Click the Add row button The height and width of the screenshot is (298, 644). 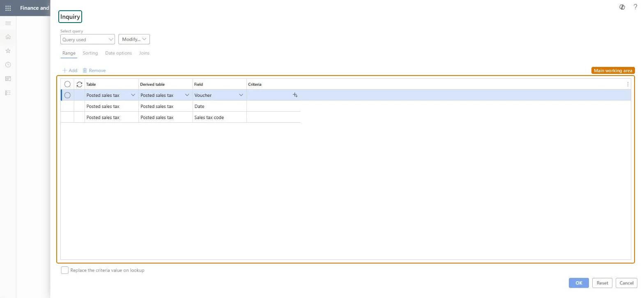70,71
